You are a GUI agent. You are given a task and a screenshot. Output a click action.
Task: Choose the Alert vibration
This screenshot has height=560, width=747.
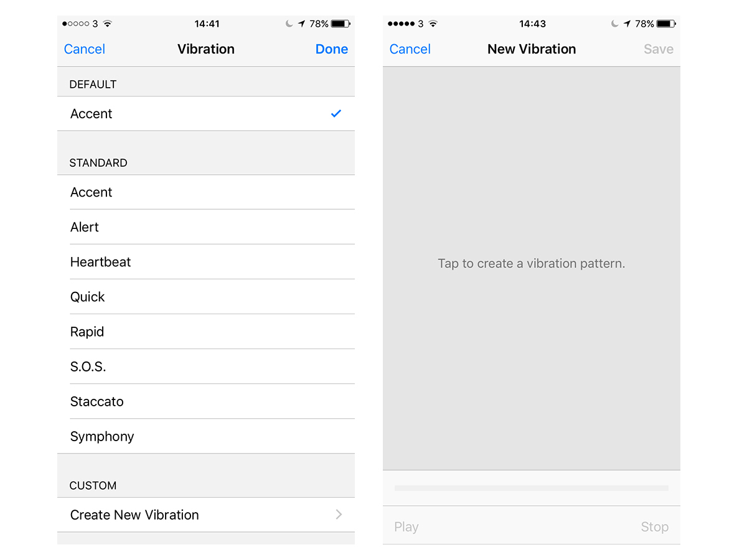coord(206,227)
